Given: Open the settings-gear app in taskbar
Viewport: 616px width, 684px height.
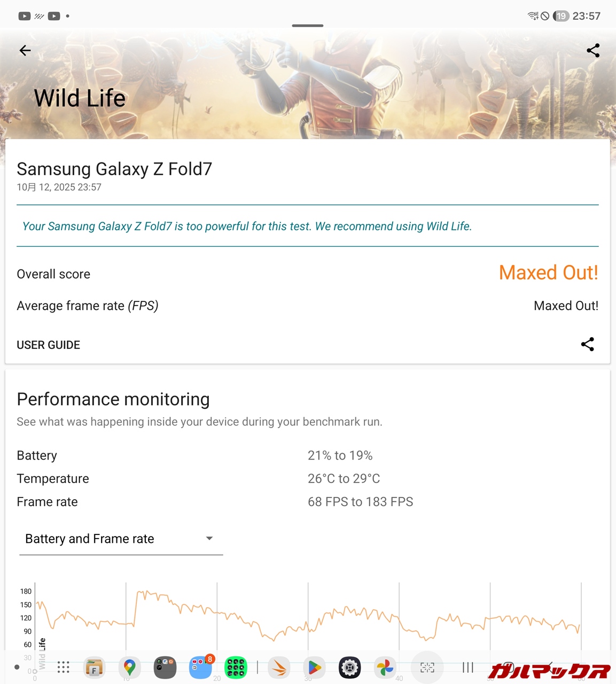Looking at the screenshot, I should coord(349,667).
